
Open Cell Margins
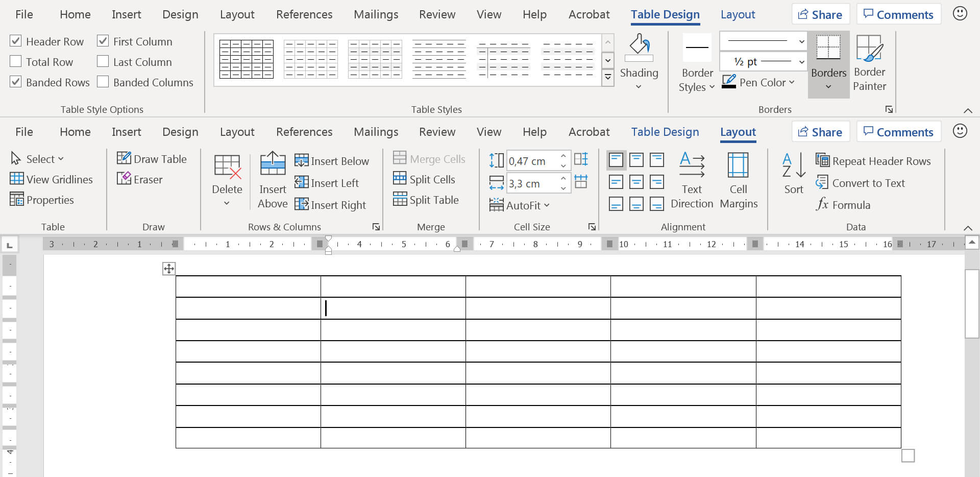[739, 181]
